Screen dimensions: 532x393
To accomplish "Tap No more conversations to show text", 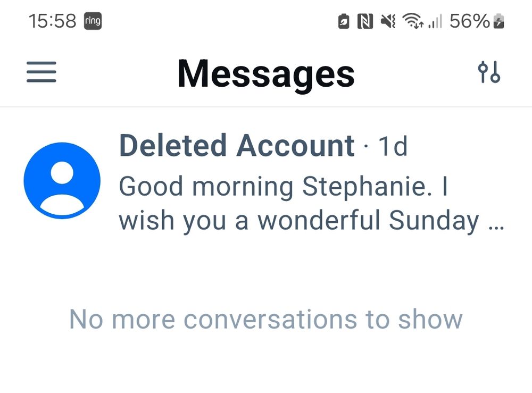I will click(x=266, y=319).
